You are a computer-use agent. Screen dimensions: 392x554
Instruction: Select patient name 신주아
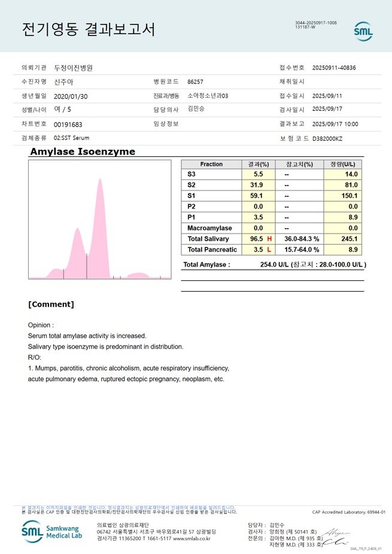tap(63, 82)
